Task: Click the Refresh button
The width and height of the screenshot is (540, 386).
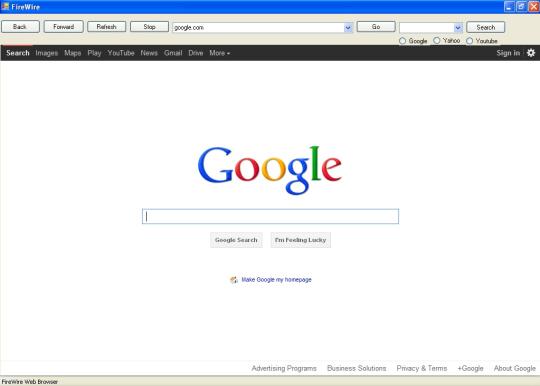Action: tap(106, 27)
